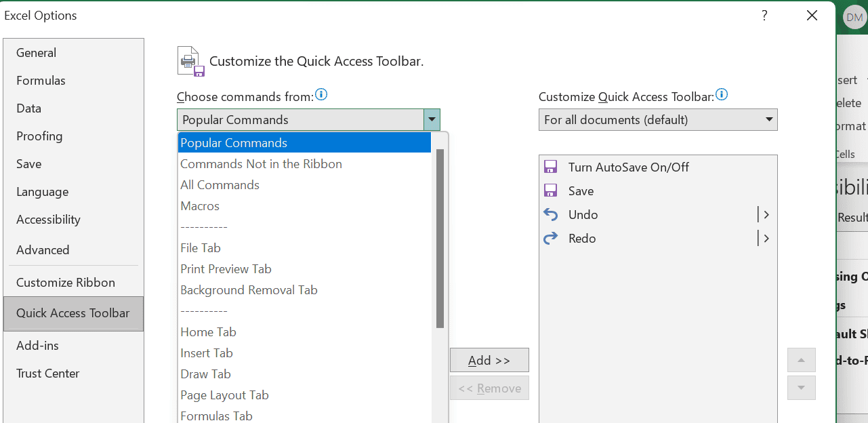
Task: Click the Quick Access Toolbar header icon
Action: pos(189,60)
